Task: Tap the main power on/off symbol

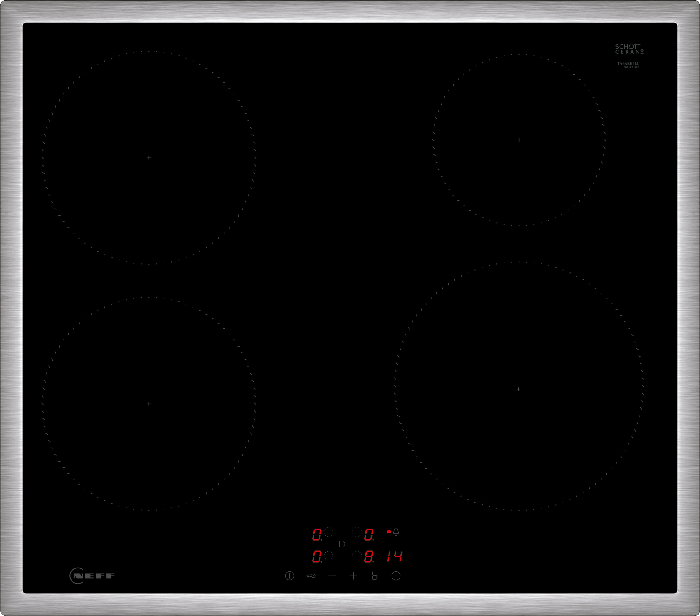Action: point(289,576)
